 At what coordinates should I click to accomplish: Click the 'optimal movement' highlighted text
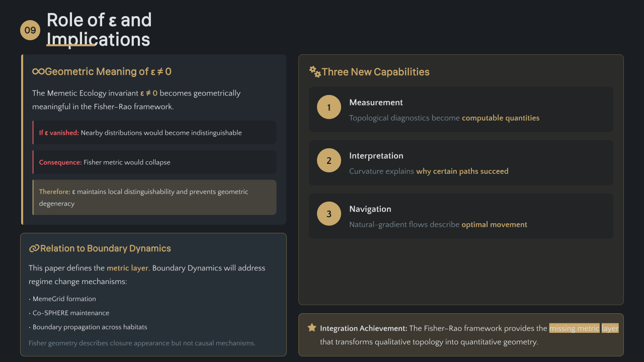(x=495, y=225)
